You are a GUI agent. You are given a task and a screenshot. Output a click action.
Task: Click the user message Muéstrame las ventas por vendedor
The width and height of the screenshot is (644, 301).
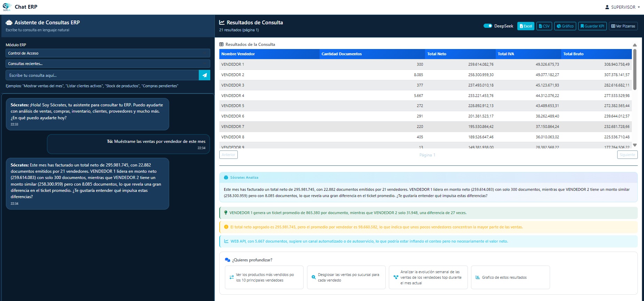coord(128,144)
